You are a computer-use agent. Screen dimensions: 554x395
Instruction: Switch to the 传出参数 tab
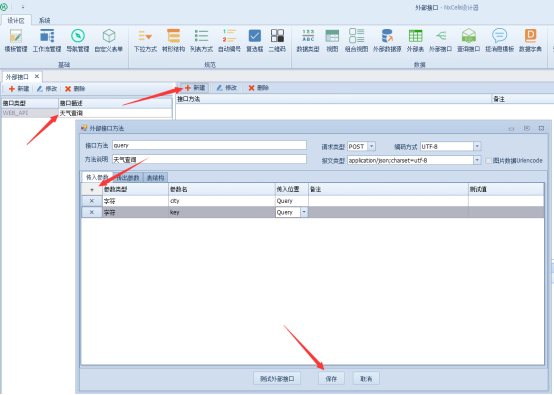[128, 178]
